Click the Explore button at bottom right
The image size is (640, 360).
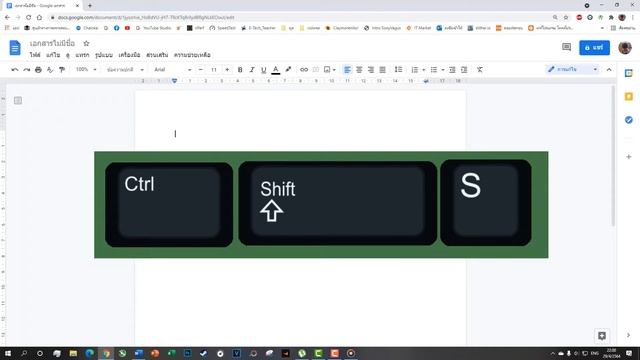[602, 336]
